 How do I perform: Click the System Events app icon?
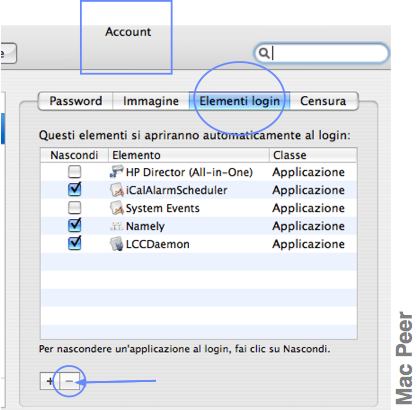(117, 208)
